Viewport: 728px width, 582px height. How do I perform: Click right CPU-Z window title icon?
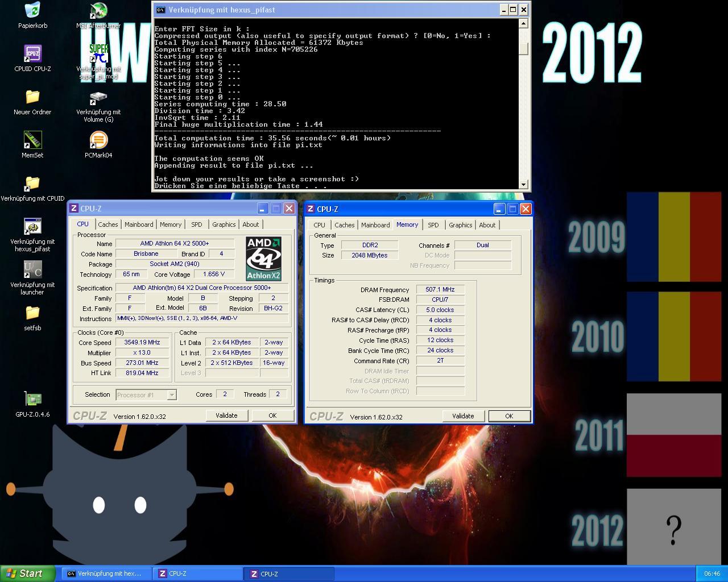(311, 209)
